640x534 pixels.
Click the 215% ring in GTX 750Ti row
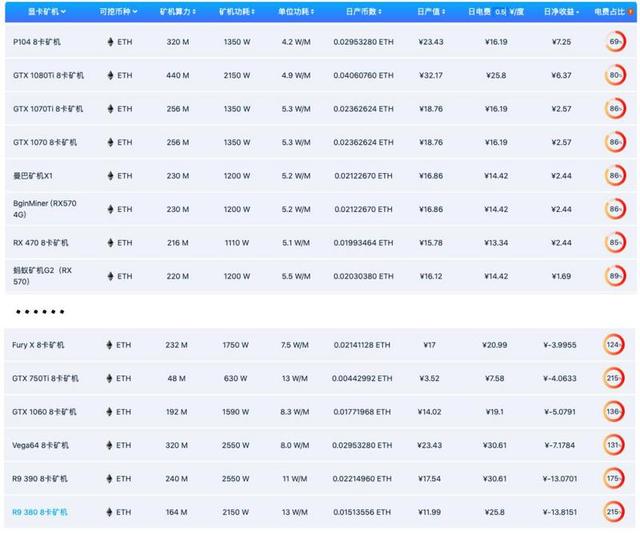click(x=613, y=378)
